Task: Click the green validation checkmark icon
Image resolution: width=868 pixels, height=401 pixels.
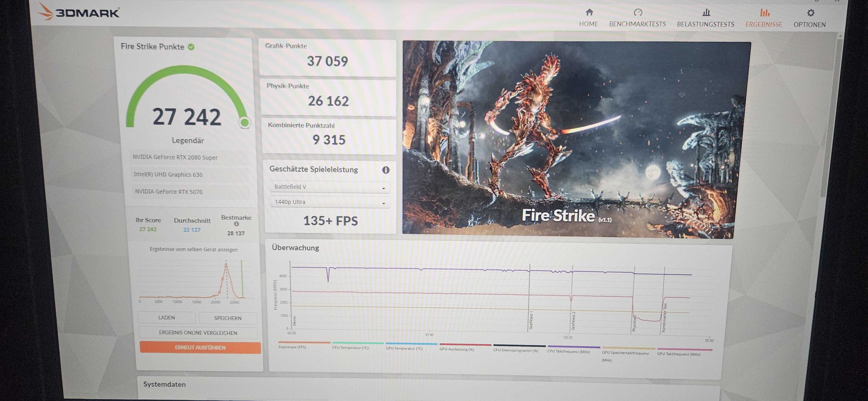Action: tap(191, 47)
